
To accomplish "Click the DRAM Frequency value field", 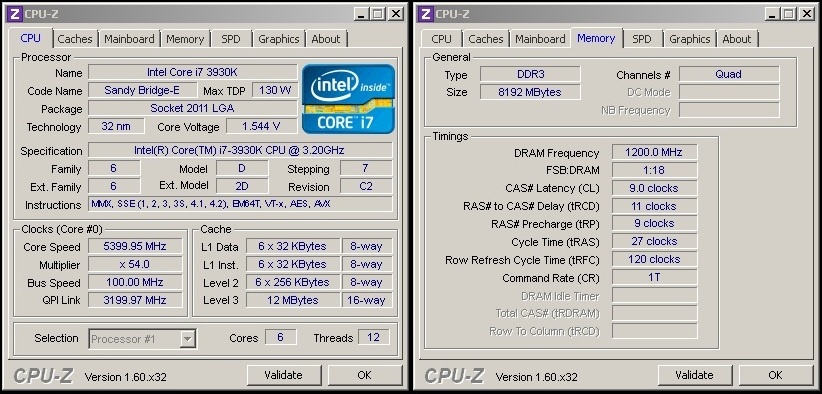I will 654,152.
